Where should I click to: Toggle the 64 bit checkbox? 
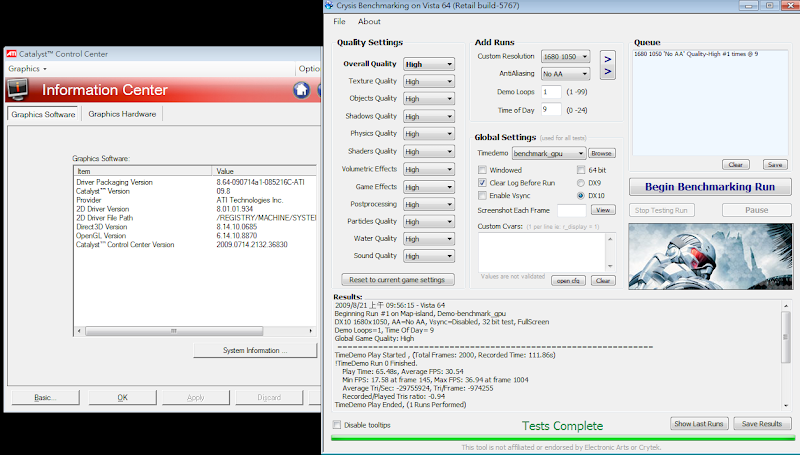click(581, 170)
